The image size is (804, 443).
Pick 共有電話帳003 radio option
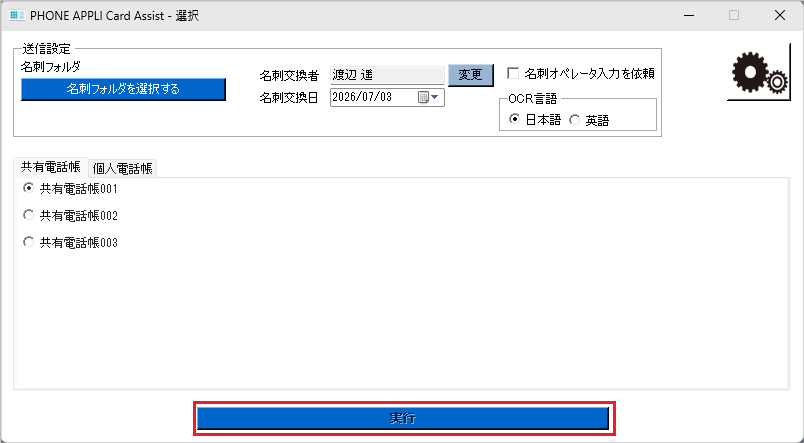[29, 242]
